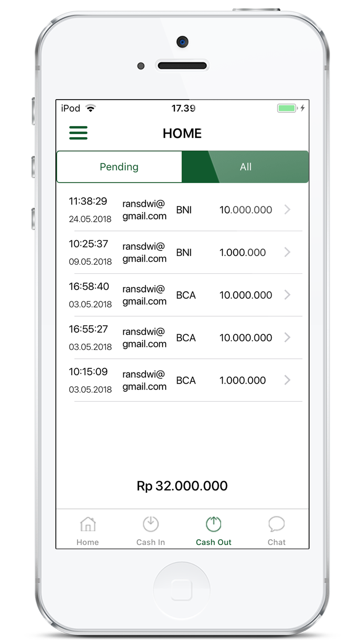Switch to the All tab
The image size is (362, 644).
(x=245, y=167)
